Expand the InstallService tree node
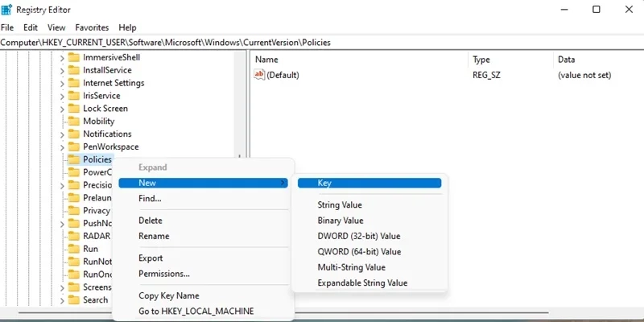Viewport: 644px width, 322px height. pyautogui.click(x=62, y=70)
